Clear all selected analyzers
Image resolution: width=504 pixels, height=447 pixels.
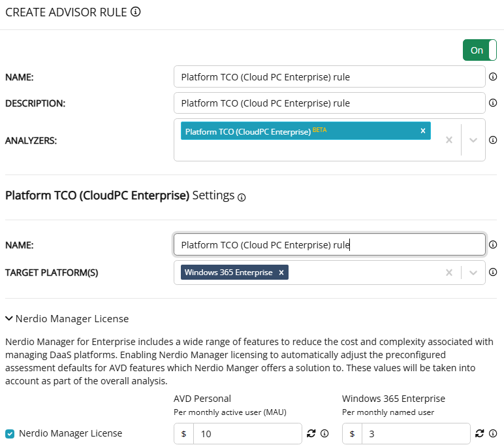coord(449,140)
